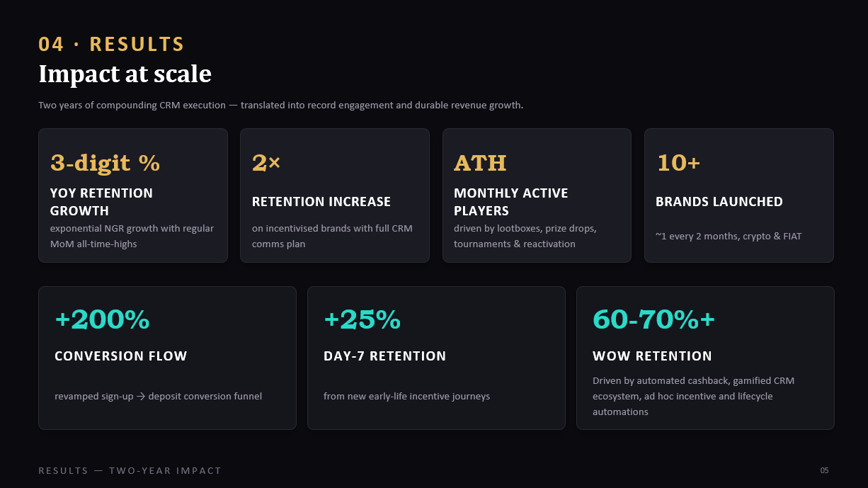
Task: Click the slide subtitle about CRM execution
Action: (281, 106)
